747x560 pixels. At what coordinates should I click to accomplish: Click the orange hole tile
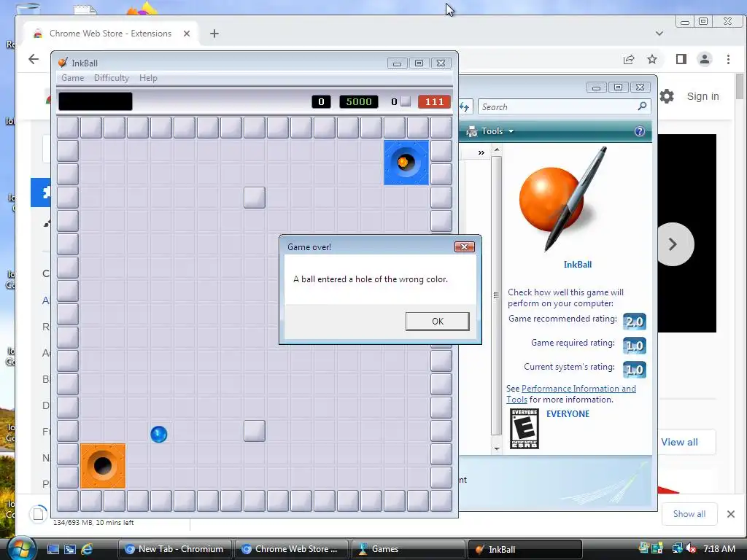(x=103, y=466)
